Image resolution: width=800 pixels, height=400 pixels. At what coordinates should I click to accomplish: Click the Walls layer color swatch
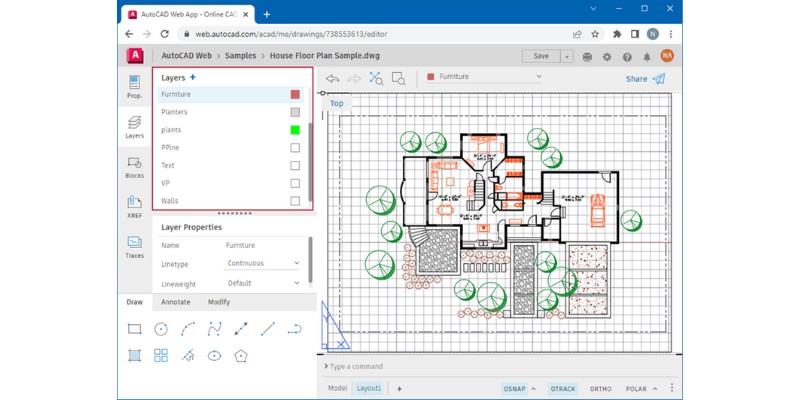click(295, 201)
